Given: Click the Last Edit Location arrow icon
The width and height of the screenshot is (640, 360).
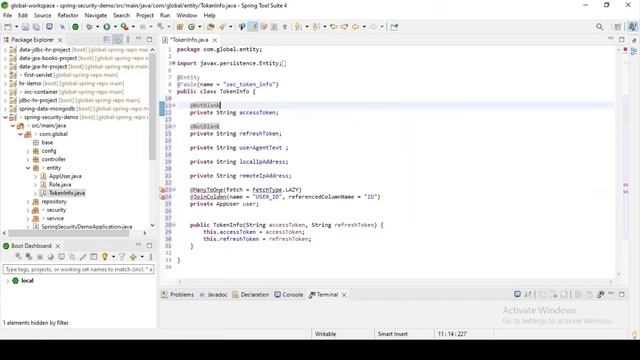Looking at the screenshot, I should [334, 27].
